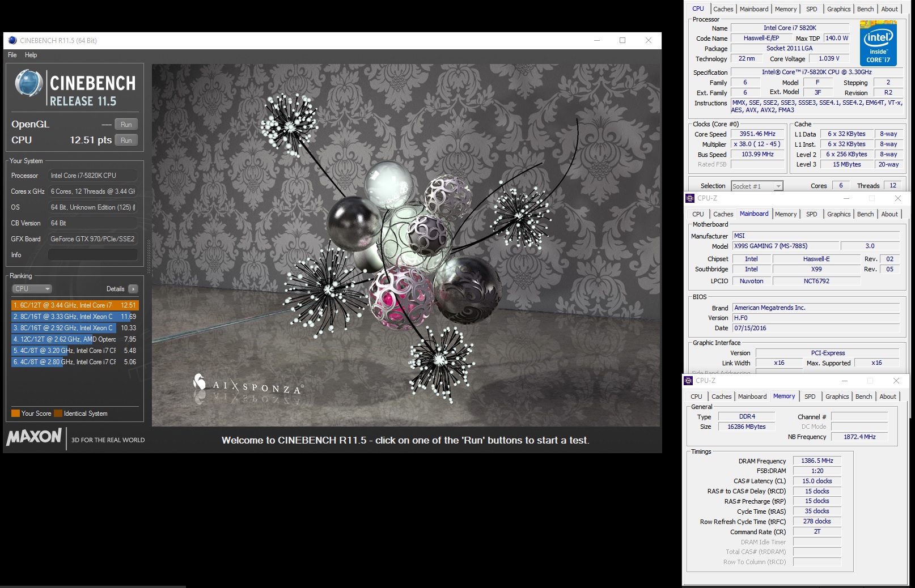This screenshot has height=588, width=915.
Task: Click into the Info text field
Action: pos(92,255)
